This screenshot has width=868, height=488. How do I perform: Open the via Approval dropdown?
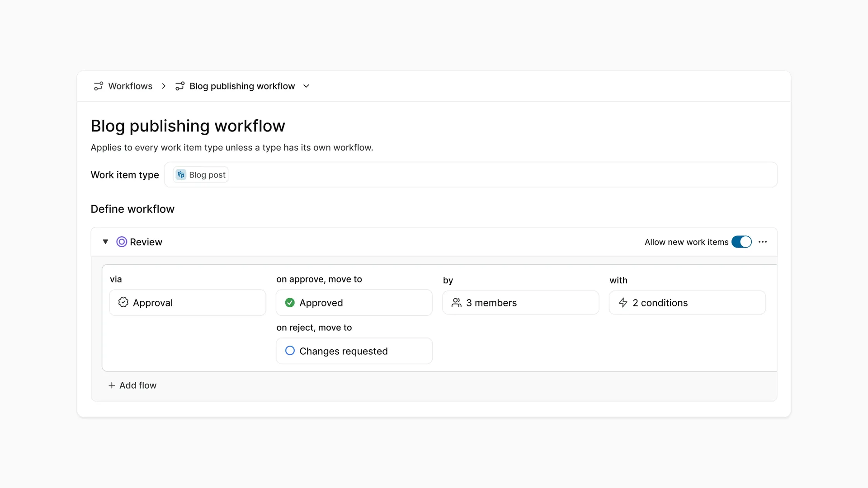point(188,303)
